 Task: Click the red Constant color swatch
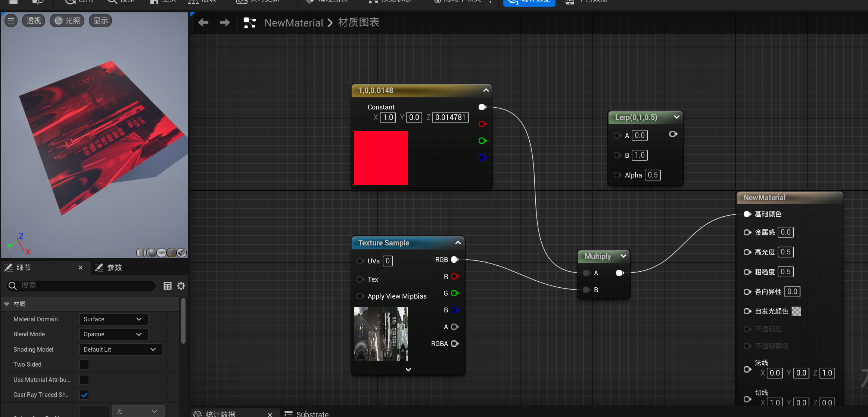pos(381,158)
